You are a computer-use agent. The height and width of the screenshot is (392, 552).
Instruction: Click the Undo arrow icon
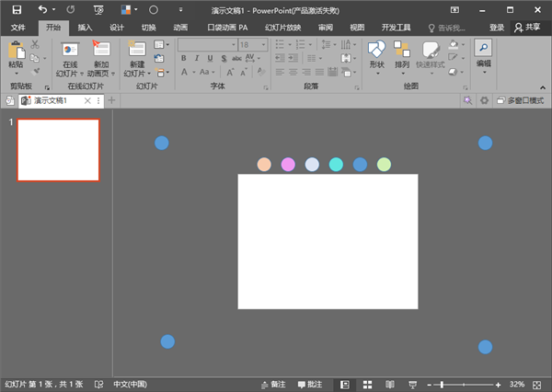coord(42,9)
